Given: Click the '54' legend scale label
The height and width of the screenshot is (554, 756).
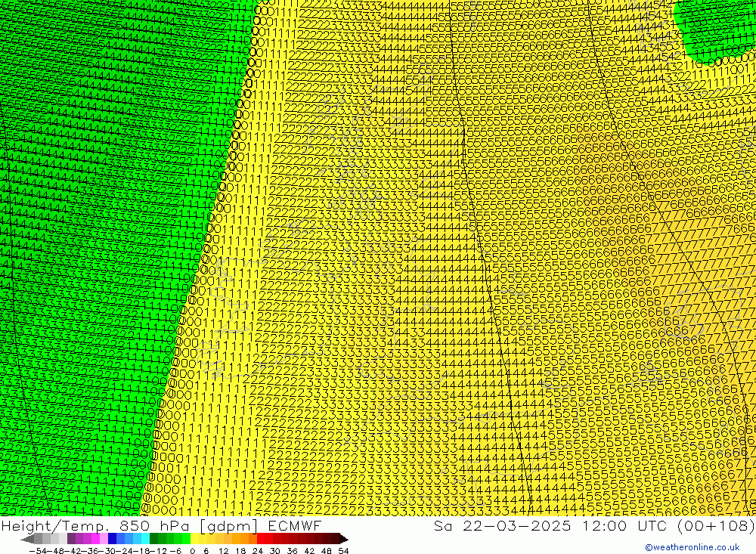Looking at the screenshot, I should point(343,551).
